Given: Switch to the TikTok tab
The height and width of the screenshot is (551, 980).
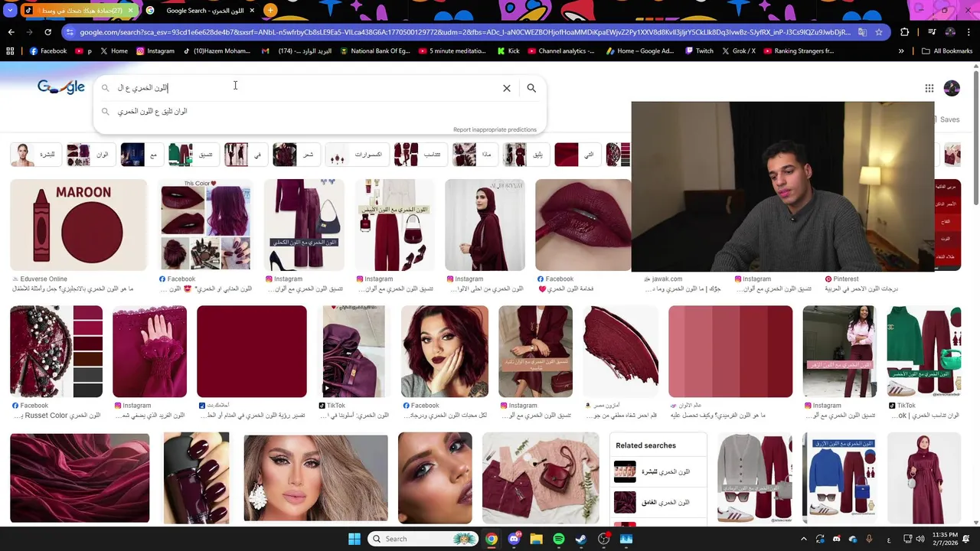Looking at the screenshot, I should pyautogui.click(x=78, y=11).
